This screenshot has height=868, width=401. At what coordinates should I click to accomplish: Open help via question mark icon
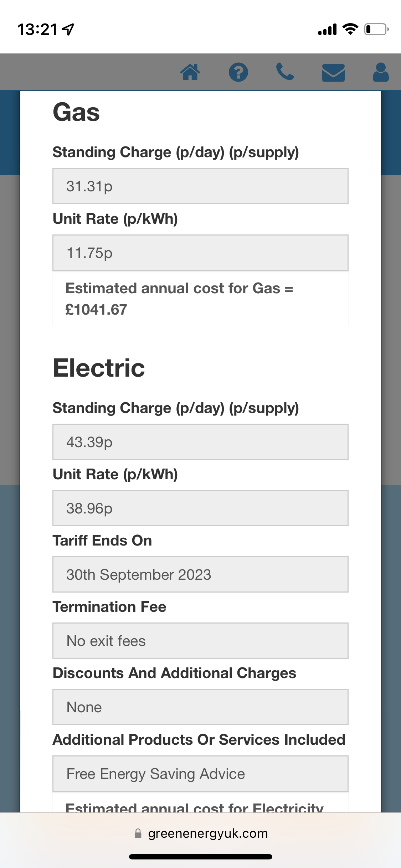click(x=238, y=72)
